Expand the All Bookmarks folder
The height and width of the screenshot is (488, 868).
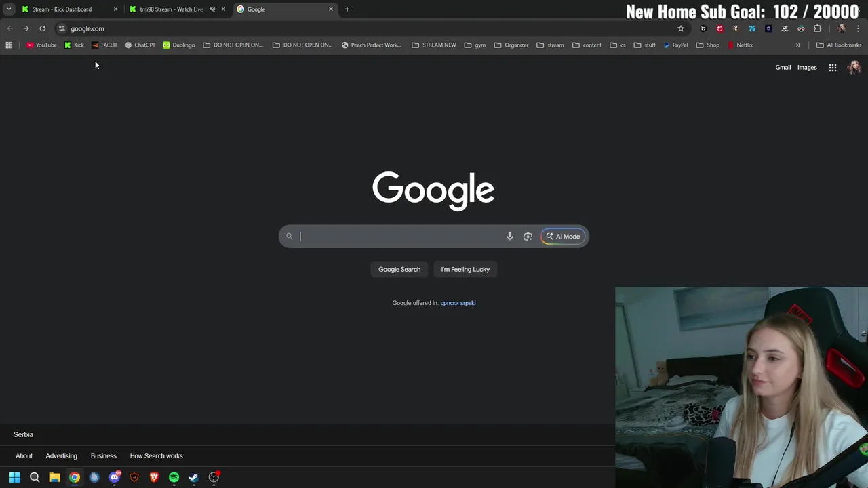click(839, 45)
